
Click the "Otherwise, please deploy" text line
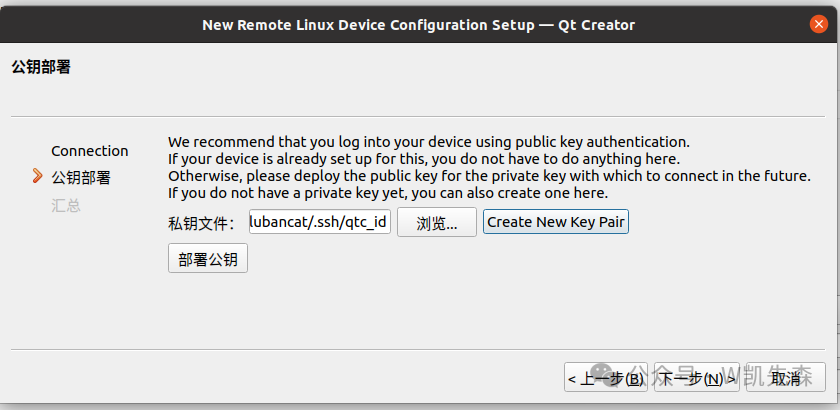tap(488, 176)
